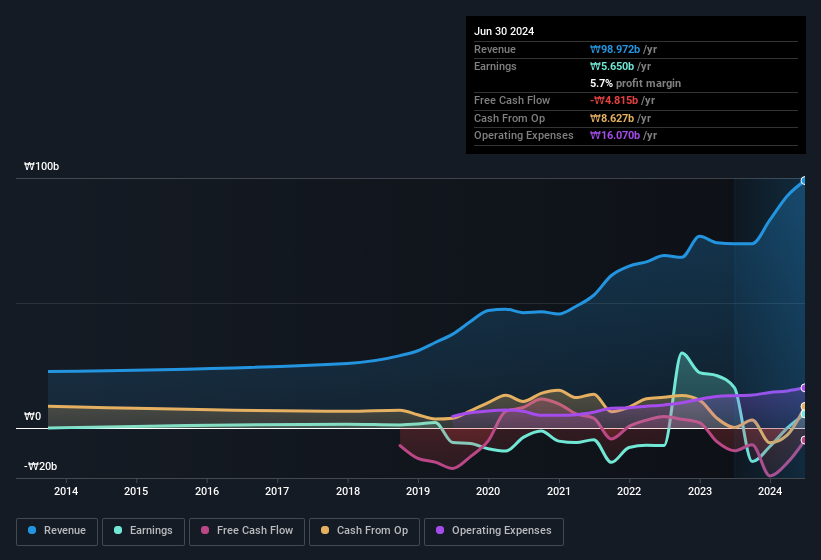
Task: Click the 2015 x-axis label
Action: pyautogui.click(x=136, y=491)
